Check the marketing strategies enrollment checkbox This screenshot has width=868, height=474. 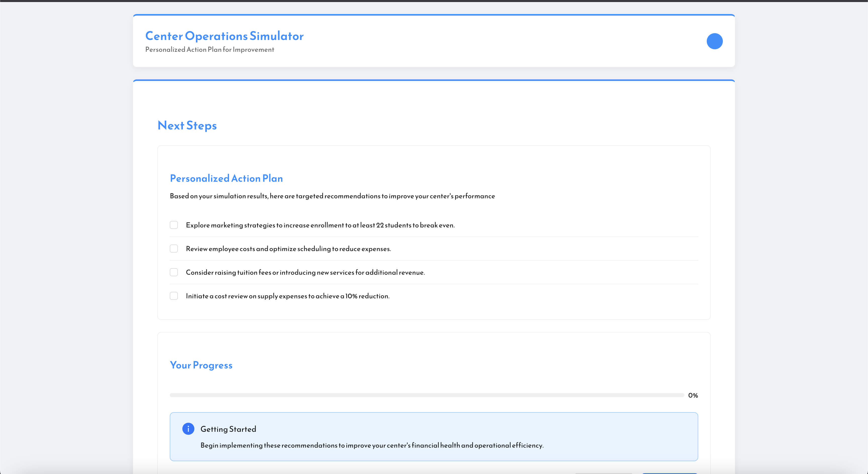point(174,225)
